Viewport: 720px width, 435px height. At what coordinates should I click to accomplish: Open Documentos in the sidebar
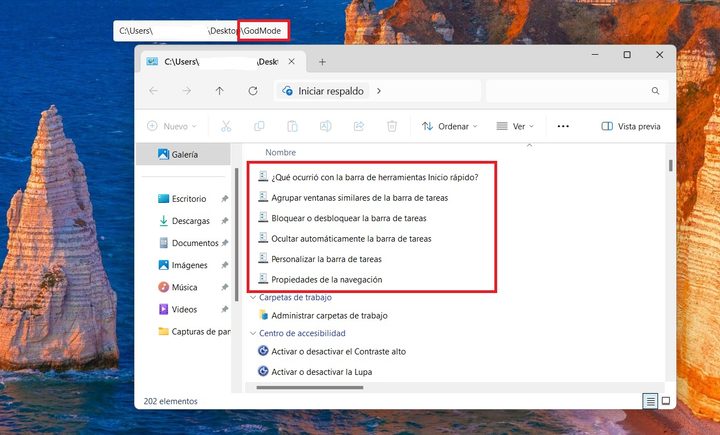[195, 243]
